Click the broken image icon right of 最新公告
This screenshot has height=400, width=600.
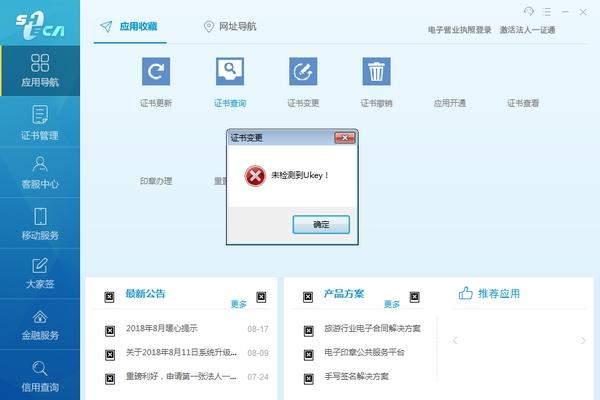point(261,297)
